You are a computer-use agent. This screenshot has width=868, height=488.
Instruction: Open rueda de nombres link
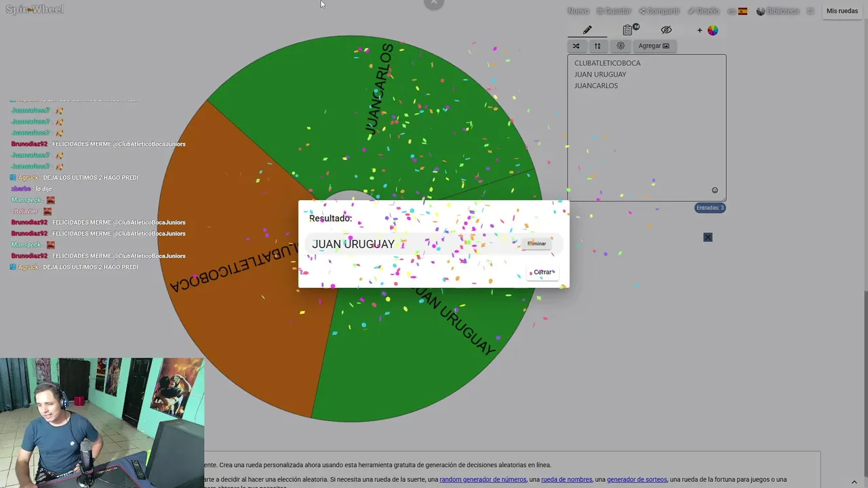566,479
